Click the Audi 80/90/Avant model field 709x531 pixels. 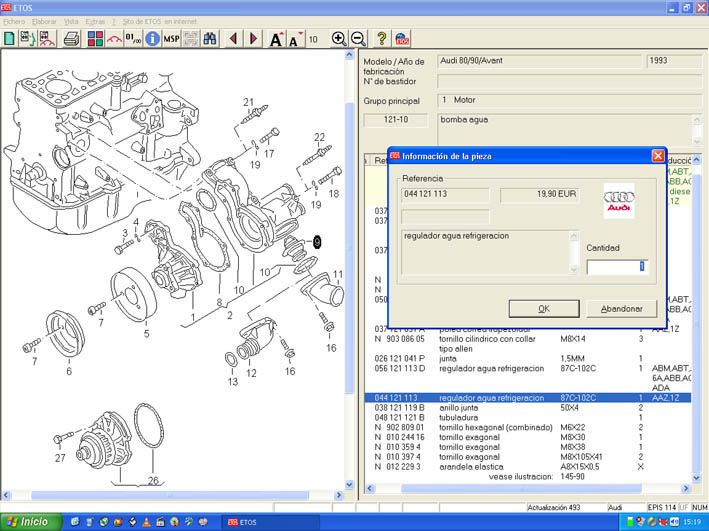(x=539, y=61)
